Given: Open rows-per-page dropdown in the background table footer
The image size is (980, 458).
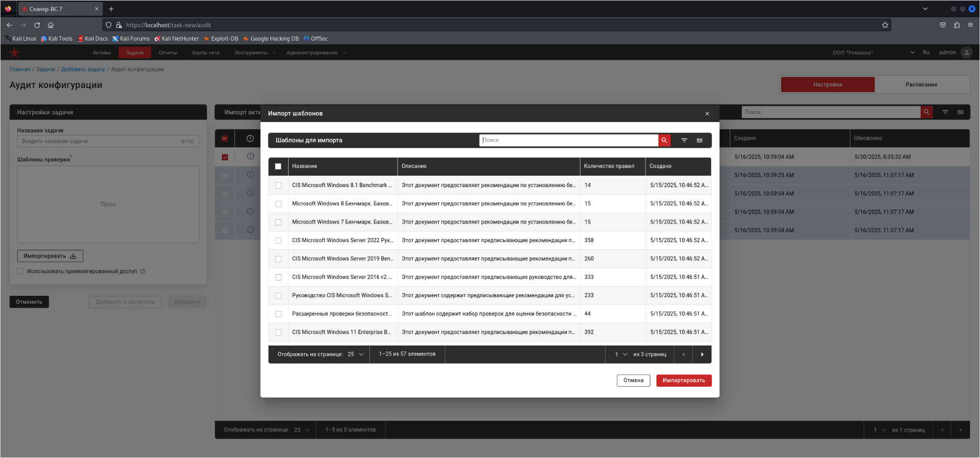Looking at the screenshot, I should pyautogui.click(x=302, y=430).
